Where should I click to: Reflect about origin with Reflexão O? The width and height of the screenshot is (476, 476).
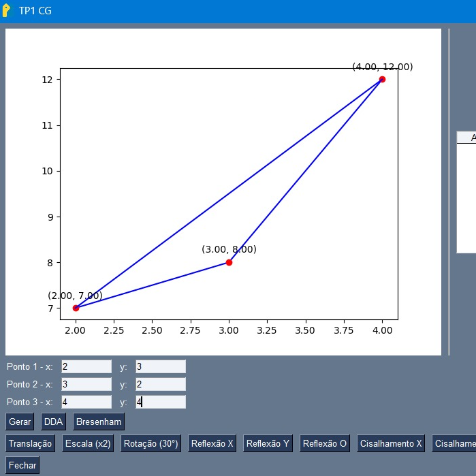pos(325,443)
